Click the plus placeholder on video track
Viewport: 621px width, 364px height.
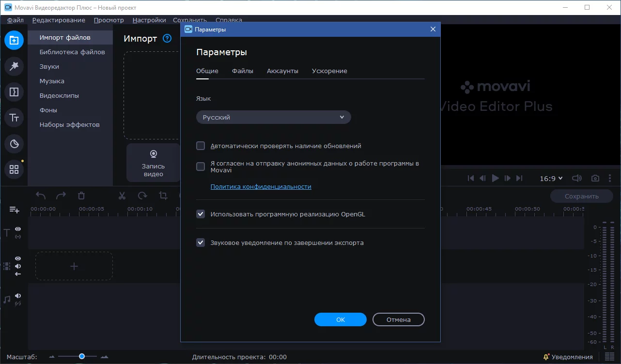tap(74, 266)
